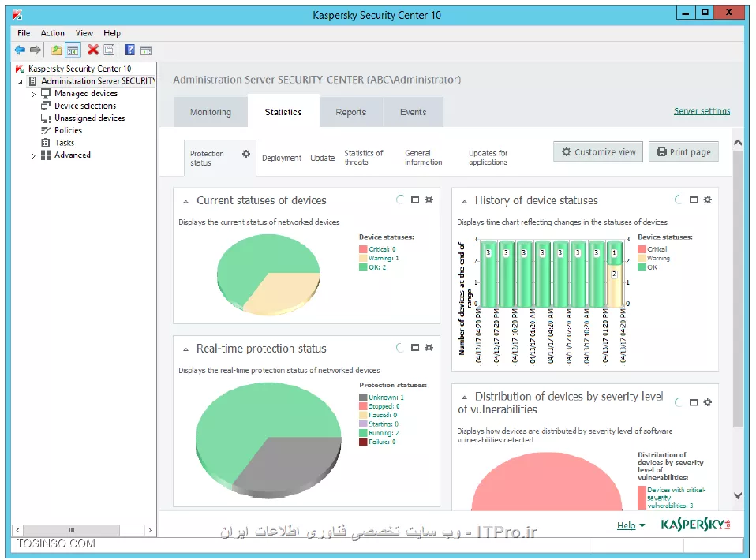Click the Up one level folder icon
Viewport: 756px width, 560px height.
click(x=56, y=50)
